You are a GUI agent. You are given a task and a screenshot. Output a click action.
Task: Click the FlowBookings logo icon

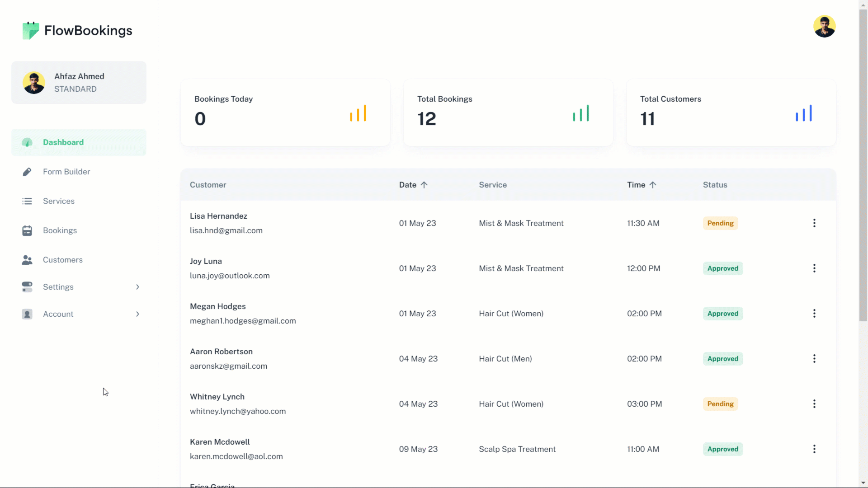coord(31,30)
